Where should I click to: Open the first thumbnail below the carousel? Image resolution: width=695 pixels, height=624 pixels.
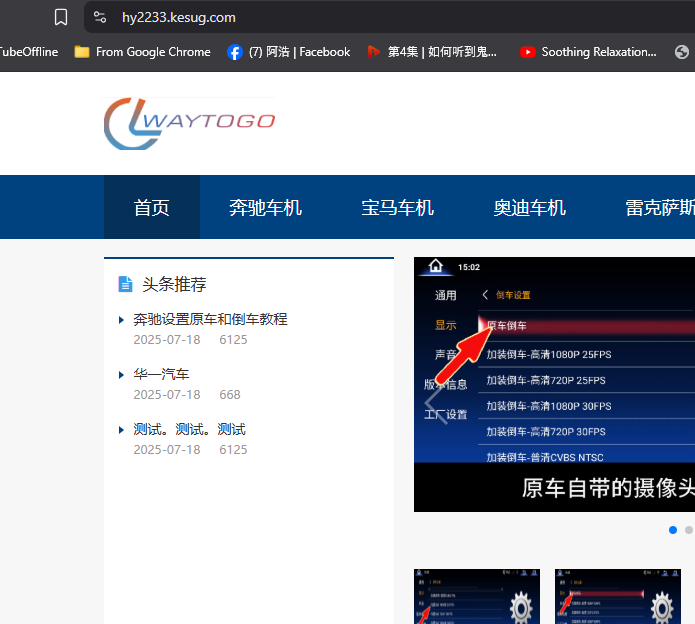[x=477, y=596]
